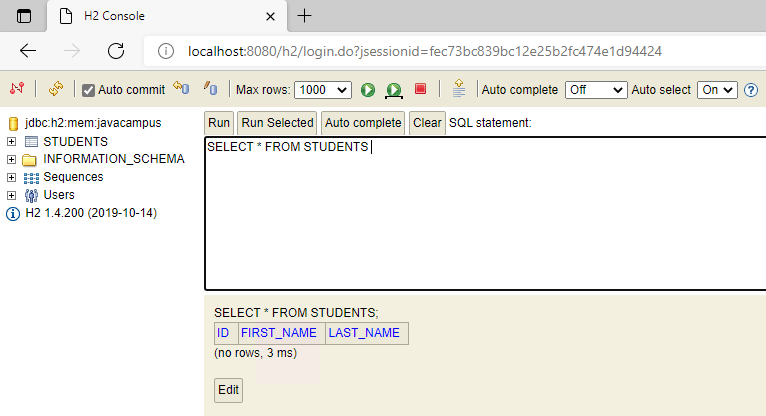
Task: Click the site information icon in address bar
Action: pyautogui.click(x=166, y=51)
